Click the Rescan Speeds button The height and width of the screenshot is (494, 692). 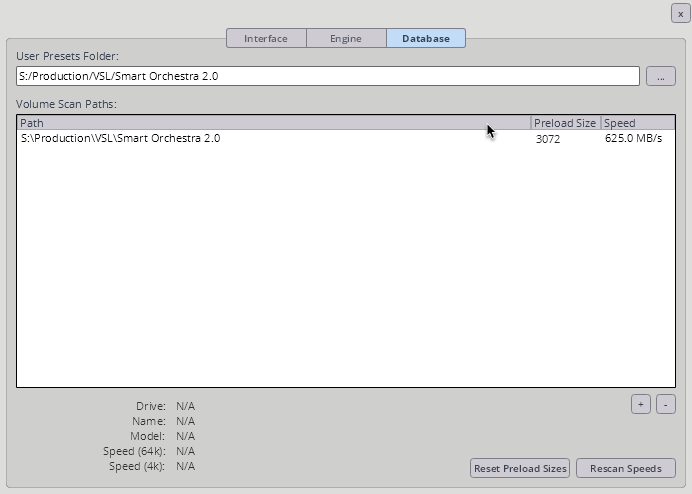point(626,468)
